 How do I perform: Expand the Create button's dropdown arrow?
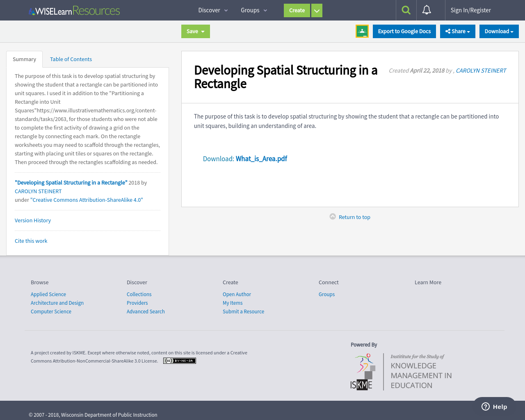coord(317,10)
